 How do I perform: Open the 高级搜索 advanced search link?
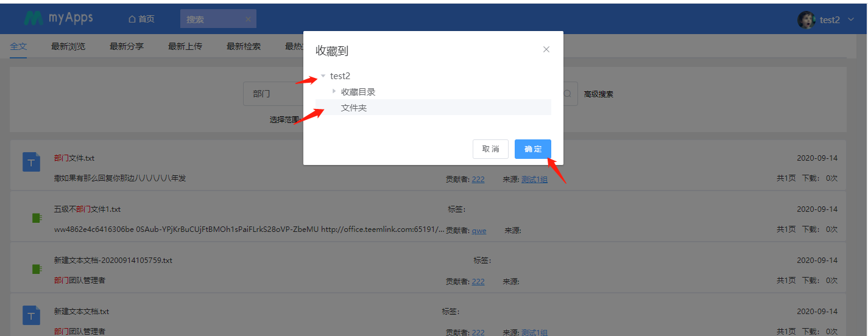[598, 94]
